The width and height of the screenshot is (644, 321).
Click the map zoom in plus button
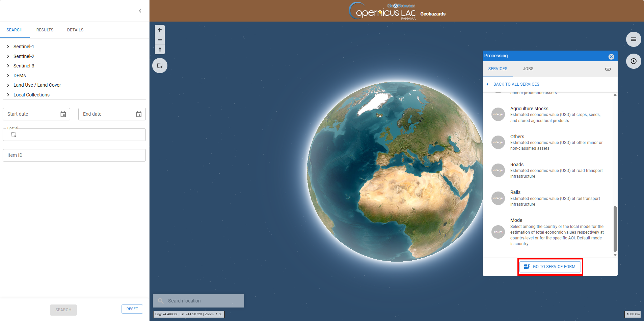tap(160, 30)
